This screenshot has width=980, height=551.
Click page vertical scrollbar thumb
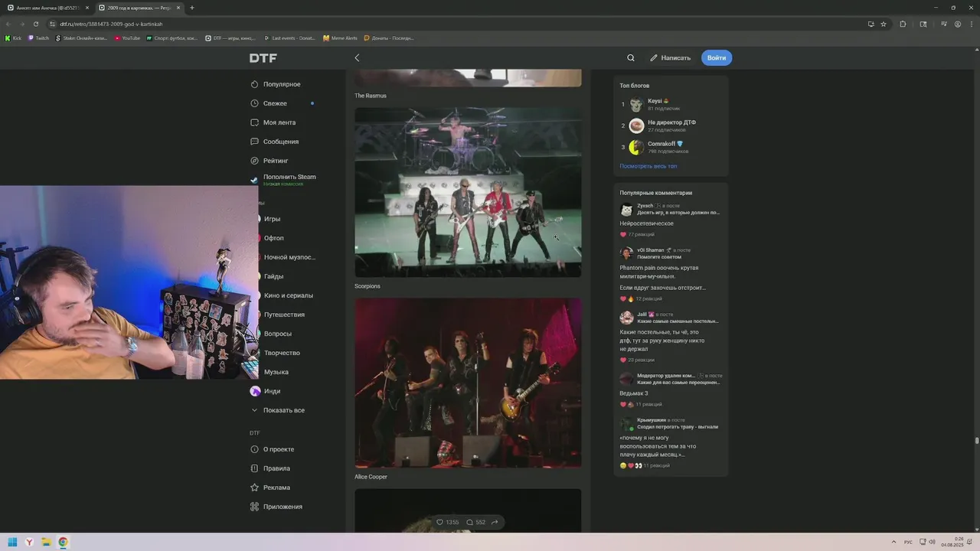pyautogui.click(x=977, y=440)
